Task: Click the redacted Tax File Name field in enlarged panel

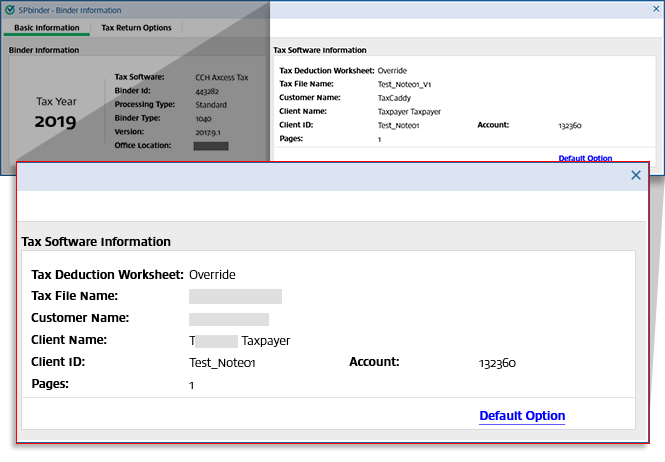Action: (x=235, y=297)
